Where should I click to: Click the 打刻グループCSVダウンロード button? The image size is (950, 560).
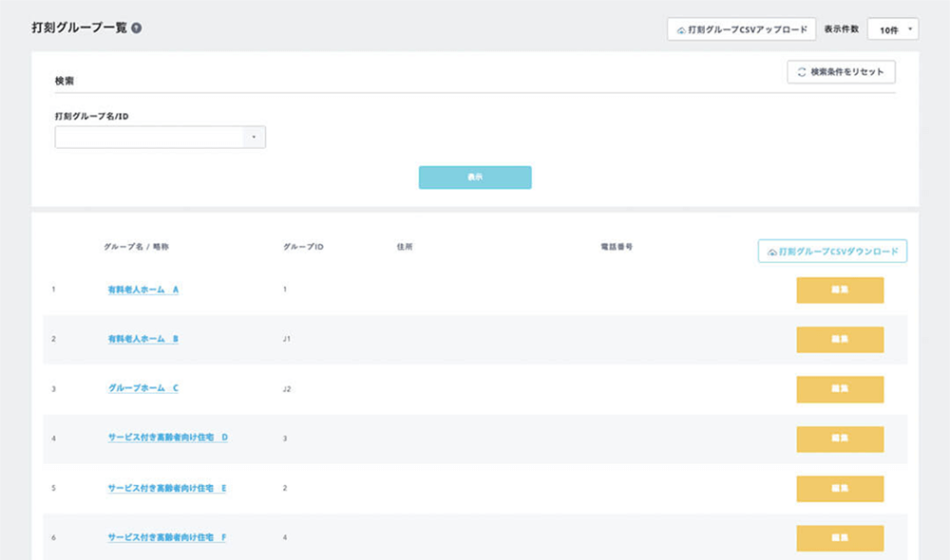point(832,252)
